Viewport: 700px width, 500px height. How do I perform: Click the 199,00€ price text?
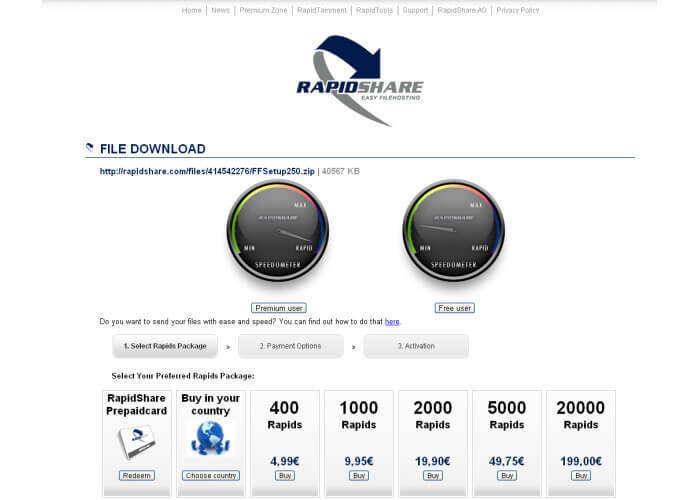pyautogui.click(x=581, y=461)
